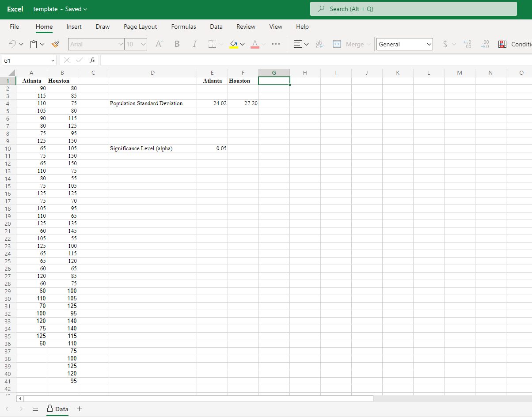Apply the yellow fill color bucket
The image size is (532, 417).
pyautogui.click(x=234, y=44)
